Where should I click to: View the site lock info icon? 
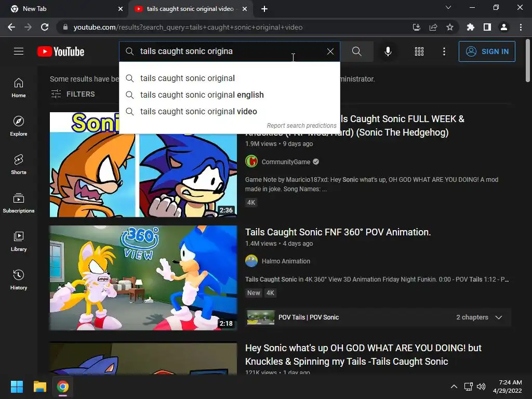pos(65,27)
